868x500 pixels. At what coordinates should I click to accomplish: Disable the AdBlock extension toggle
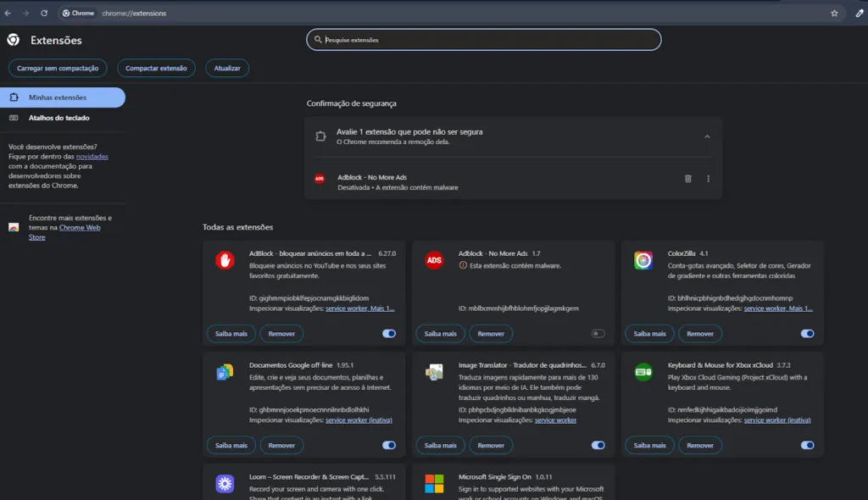(389, 334)
